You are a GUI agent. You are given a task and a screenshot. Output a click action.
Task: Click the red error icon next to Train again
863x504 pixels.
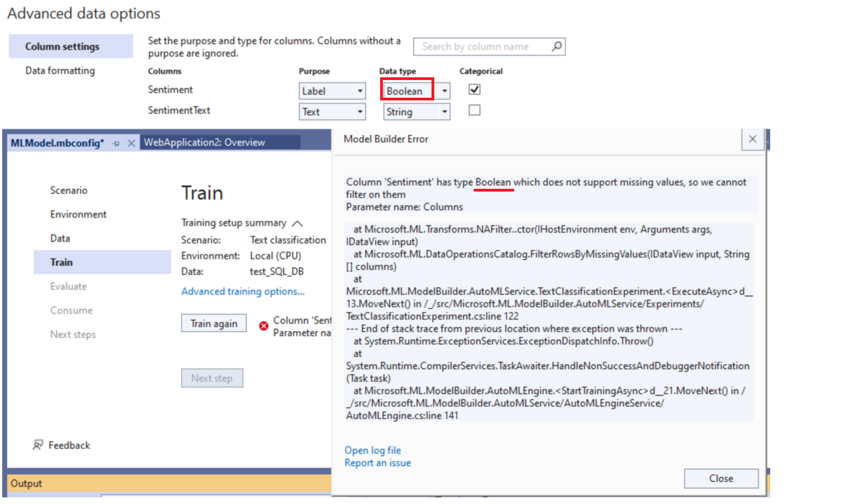pyautogui.click(x=264, y=326)
